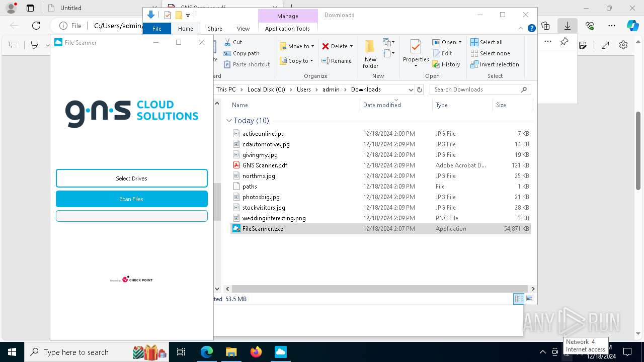Open Edge Settings and more menu
This screenshot has height=362, width=644.
tap(612, 26)
